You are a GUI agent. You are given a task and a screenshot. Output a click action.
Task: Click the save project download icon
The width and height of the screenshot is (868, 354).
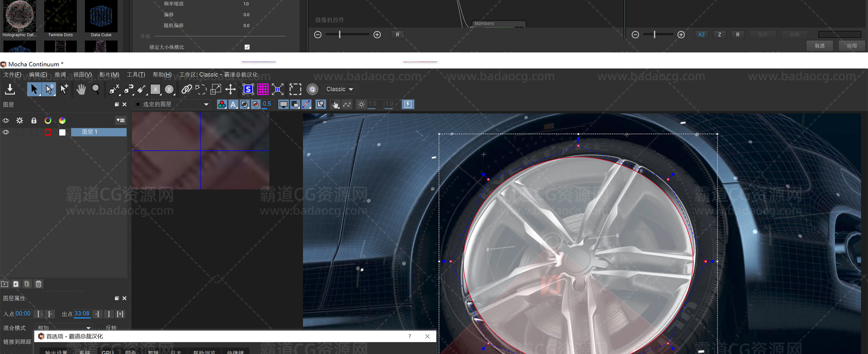[x=10, y=90]
